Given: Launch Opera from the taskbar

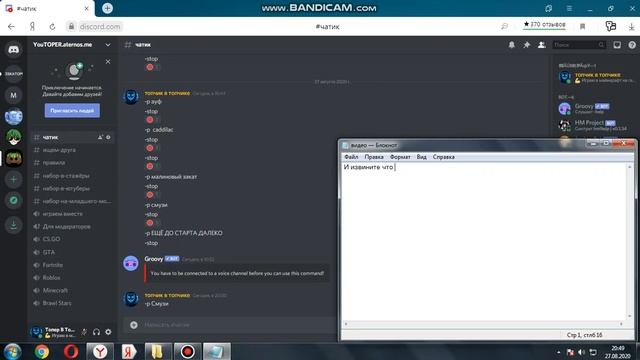Looking at the screenshot, I should click(71, 351).
